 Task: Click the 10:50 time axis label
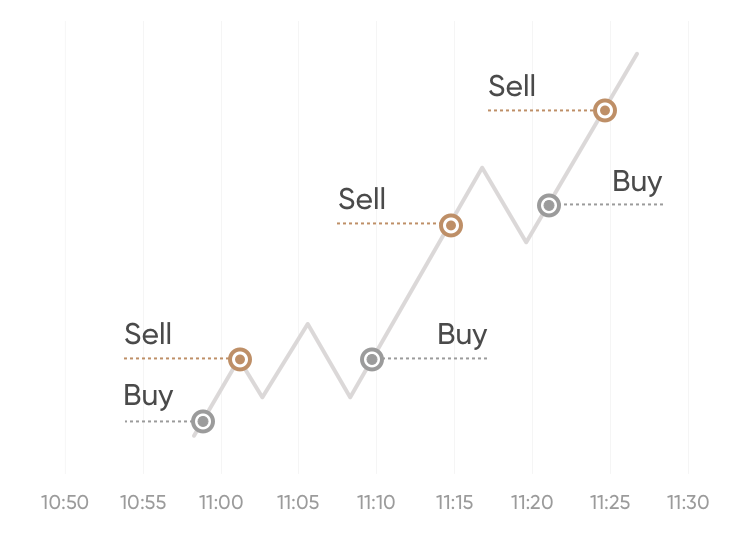click(65, 502)
